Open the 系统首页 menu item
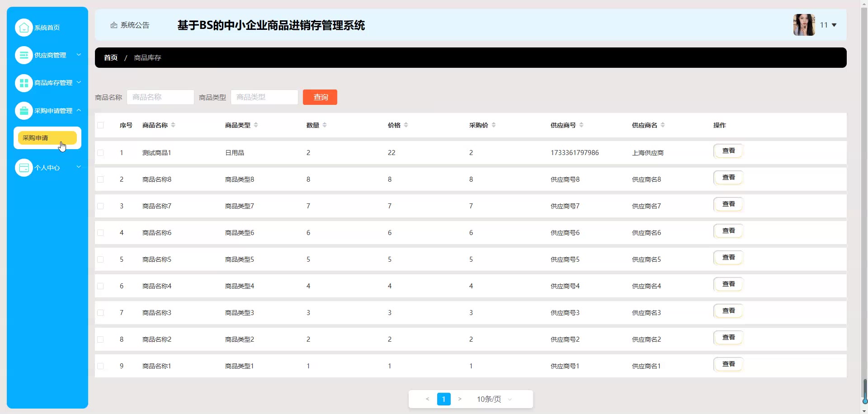This screenshot has width=868, height=414. (47, 28)
